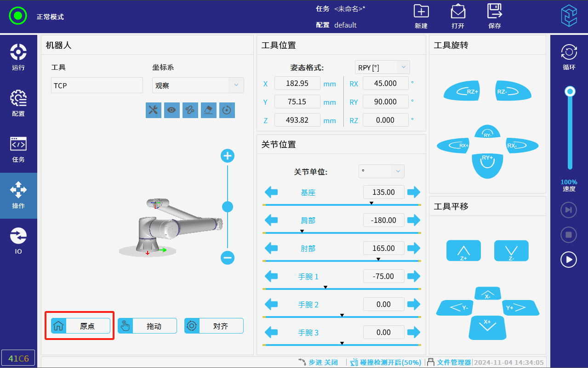Click the Z+ tool translation button
The height and width of the screenshot is (368, 588).
463,251
